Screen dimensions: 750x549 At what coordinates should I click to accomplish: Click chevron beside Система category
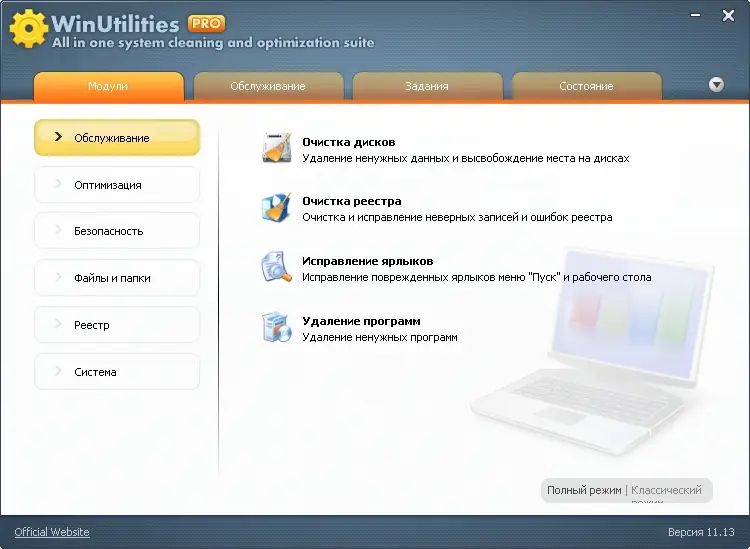point(58,371)
